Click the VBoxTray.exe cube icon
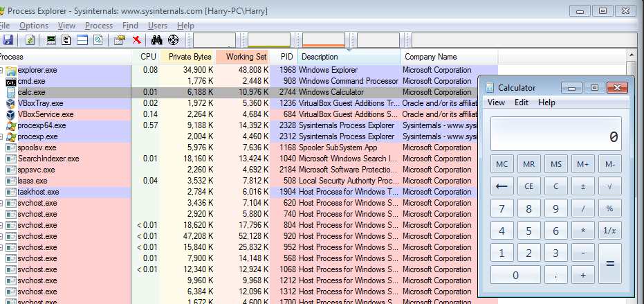This screenshot has width=644, height=304. coord(11,104)
